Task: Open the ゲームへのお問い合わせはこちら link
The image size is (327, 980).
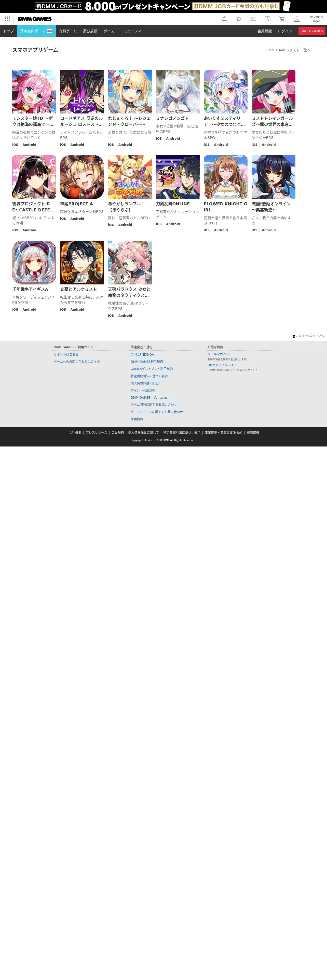Action: tap(77, 362)
